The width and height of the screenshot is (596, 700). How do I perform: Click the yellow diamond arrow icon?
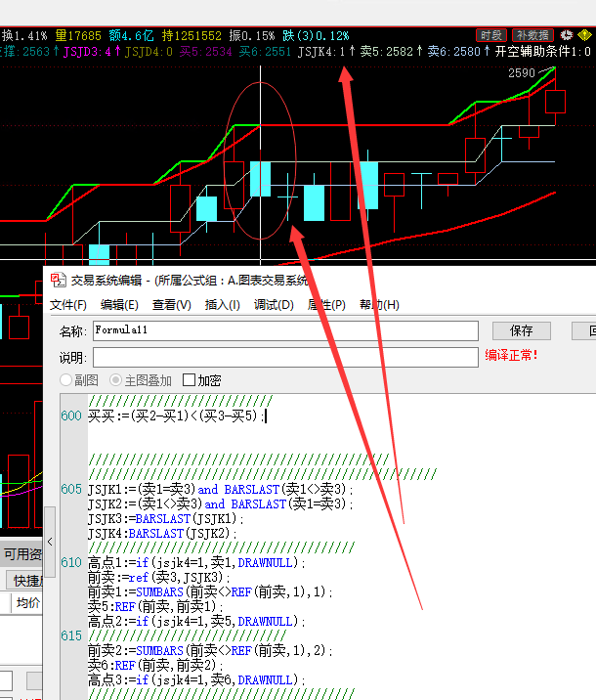tap(585, 35)
